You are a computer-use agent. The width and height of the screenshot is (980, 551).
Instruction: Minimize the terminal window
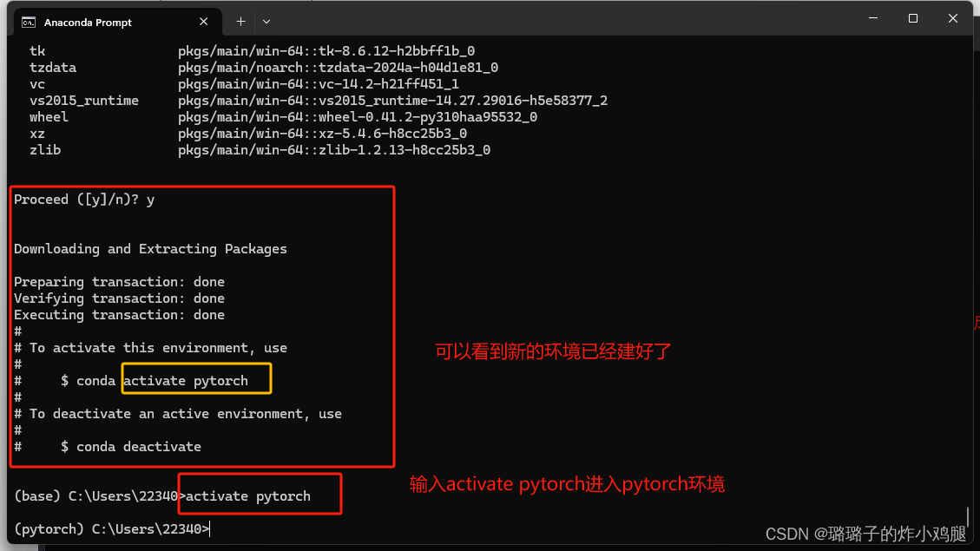pos(873,18)
